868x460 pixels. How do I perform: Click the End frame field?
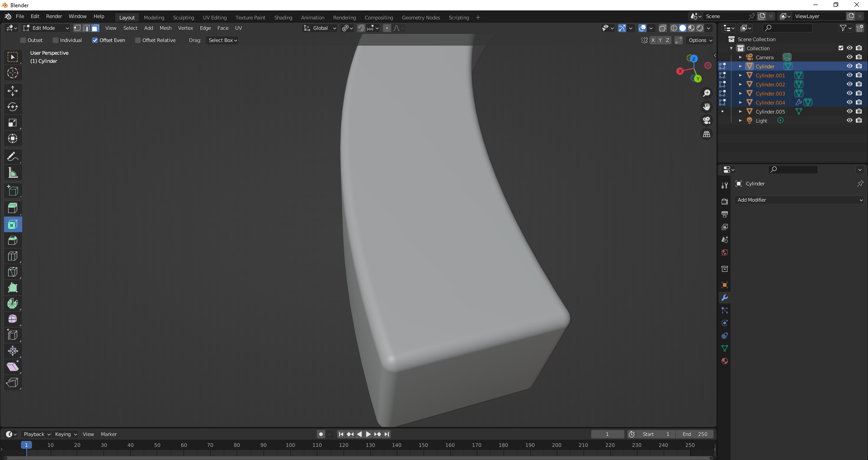click(695, 434)
